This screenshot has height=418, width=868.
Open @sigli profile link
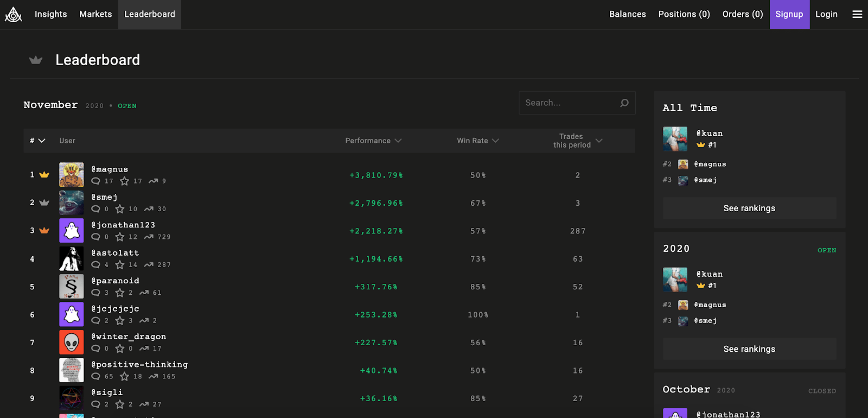(x=107, y=392)
